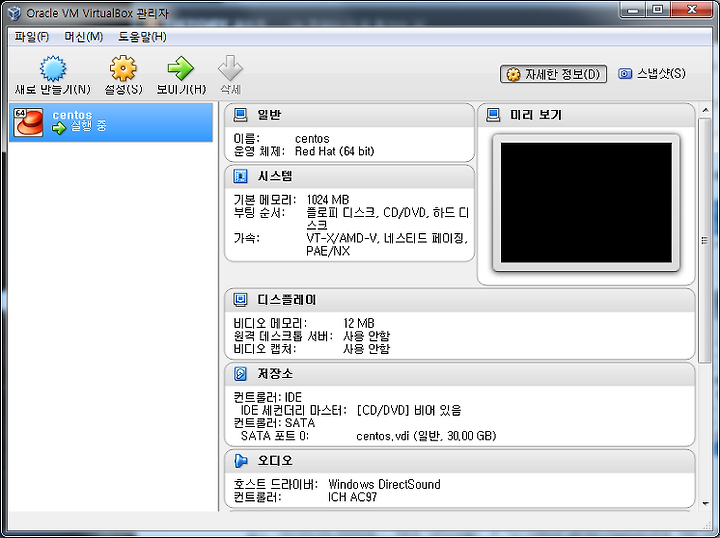Click the 운영 체제 label

(x=259, y=151)
